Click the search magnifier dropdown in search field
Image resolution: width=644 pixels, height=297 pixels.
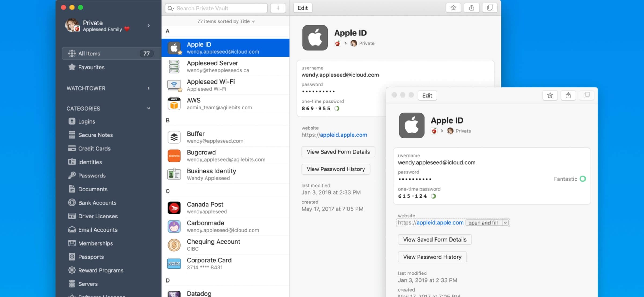(x=171, y=8)
